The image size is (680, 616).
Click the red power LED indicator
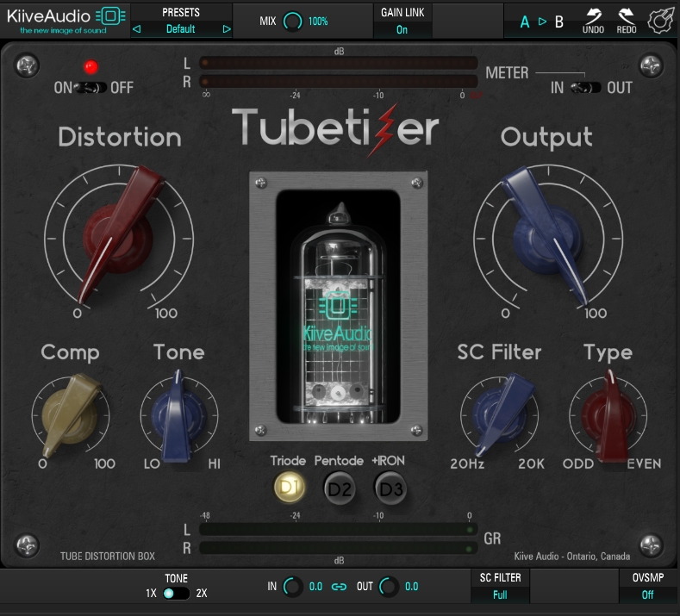(91, 66)
